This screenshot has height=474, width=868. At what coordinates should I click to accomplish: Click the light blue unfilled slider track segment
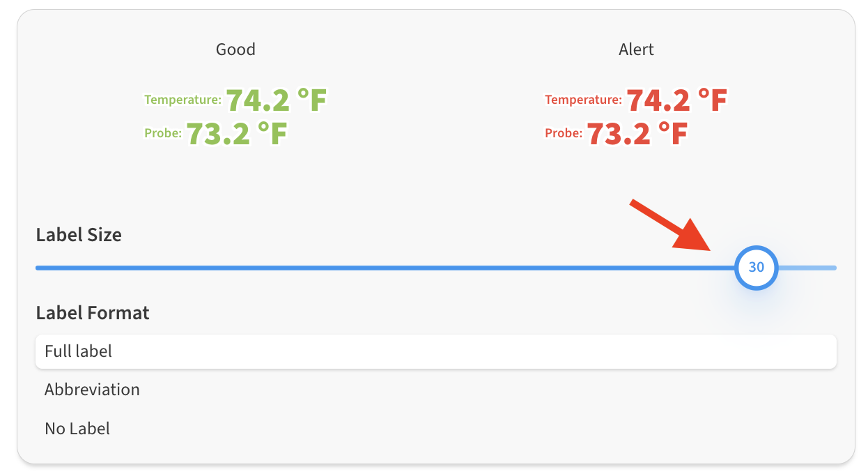click(x=807, y=268)
